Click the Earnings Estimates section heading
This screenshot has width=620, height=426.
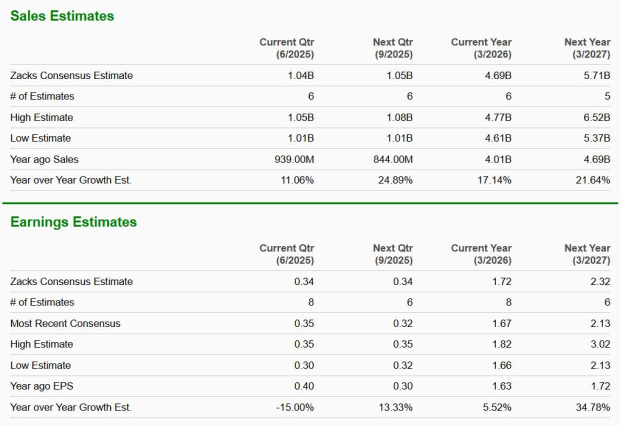[73, 222]
